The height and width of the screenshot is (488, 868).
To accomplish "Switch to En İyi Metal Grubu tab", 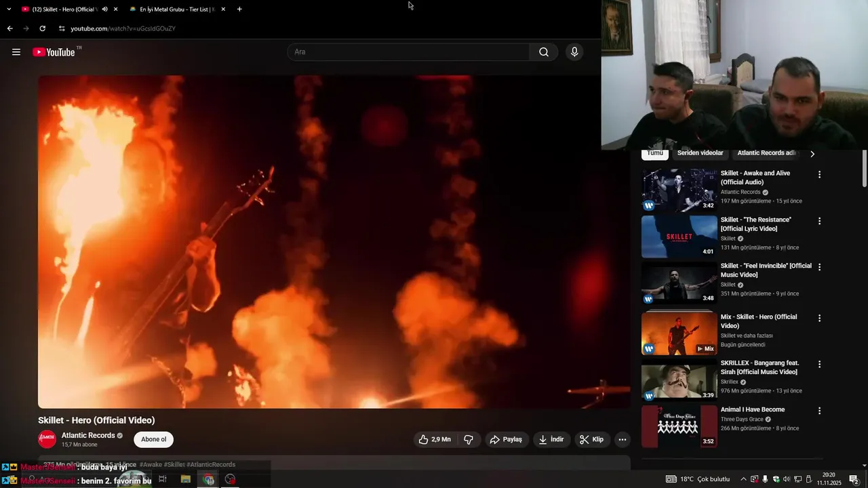I will tap(178, 9).
